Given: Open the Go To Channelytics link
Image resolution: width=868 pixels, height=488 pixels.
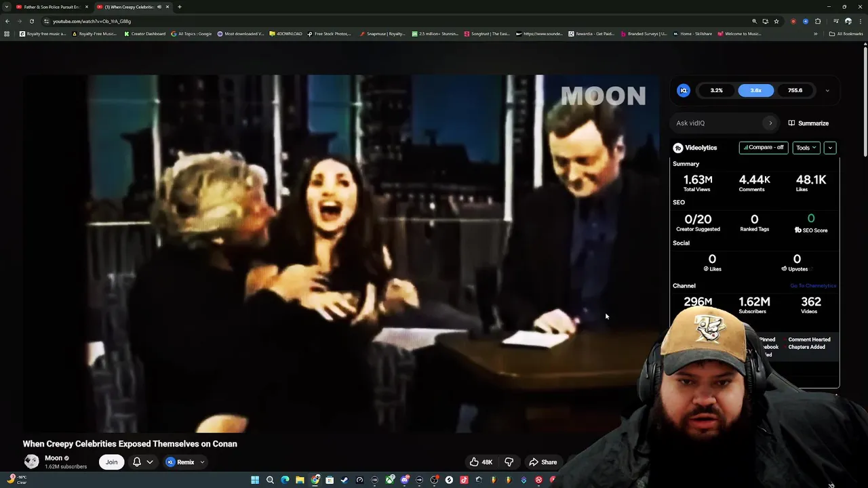Looking at the screenshot, I should [x=813, y=286].
